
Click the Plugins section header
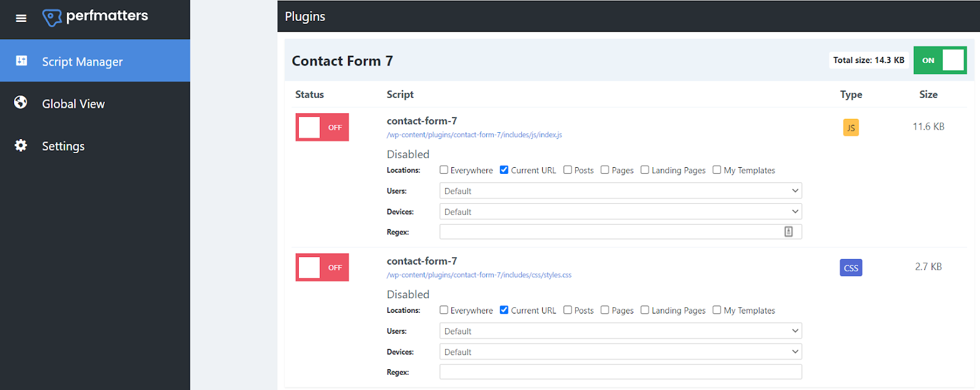(x=305, y=17)
